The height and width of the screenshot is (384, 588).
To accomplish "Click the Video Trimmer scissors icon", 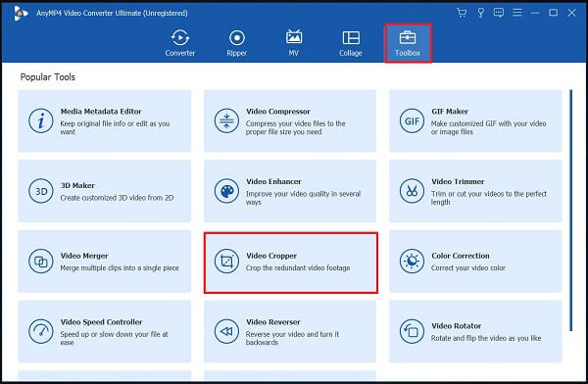I will (412, 191).
